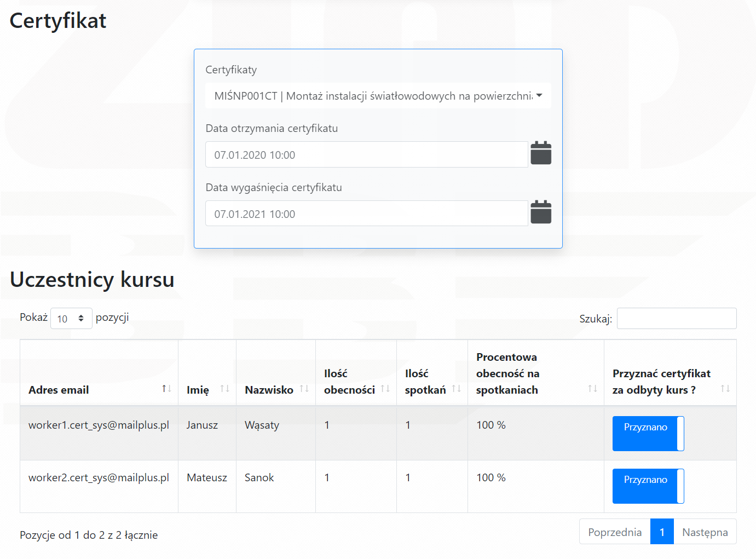756x559 pixels.
Task: Open calendar for certificate expiry date
Action: tap(541, 212)
